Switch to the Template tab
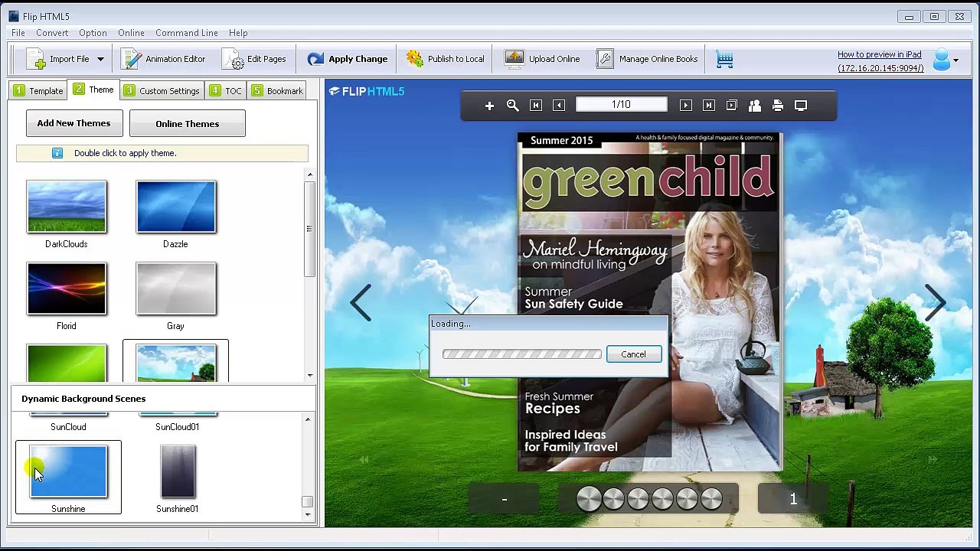980x551 pixels. pos(38,90)
